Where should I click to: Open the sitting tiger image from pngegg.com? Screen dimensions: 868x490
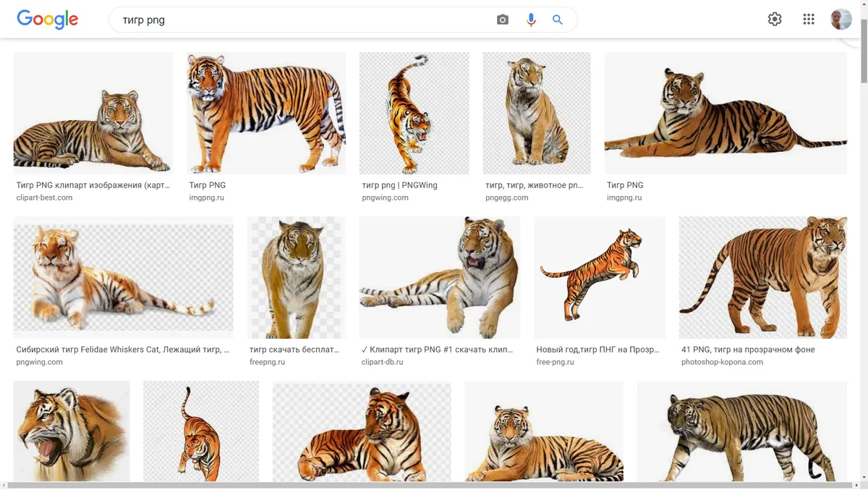(537, 113)
